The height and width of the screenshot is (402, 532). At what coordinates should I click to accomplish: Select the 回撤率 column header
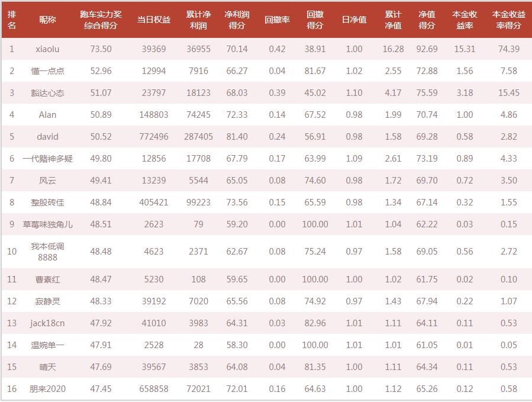(277, 20)
